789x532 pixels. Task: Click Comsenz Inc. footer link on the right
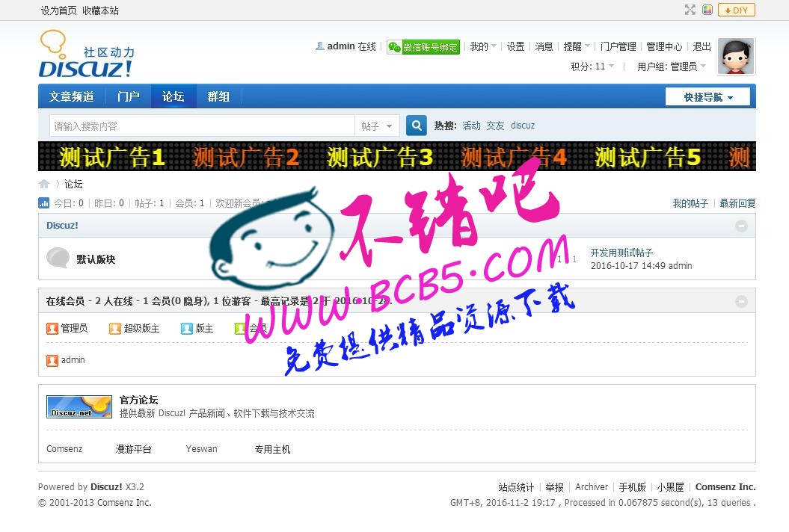(x=725, y=486)
